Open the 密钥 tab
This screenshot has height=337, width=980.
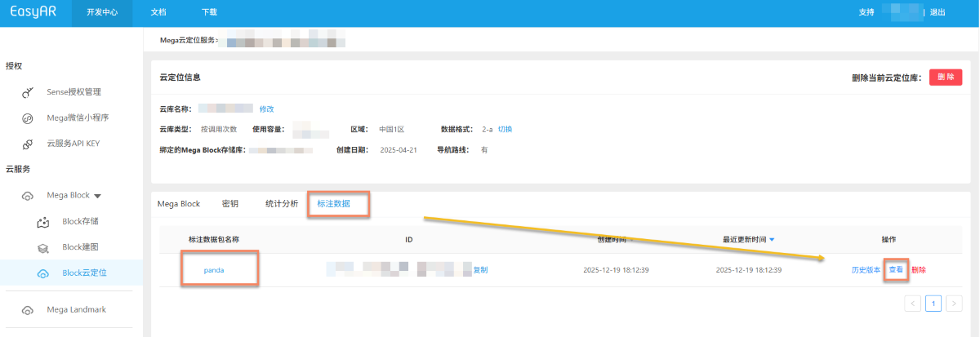click(x=230, y=204)
